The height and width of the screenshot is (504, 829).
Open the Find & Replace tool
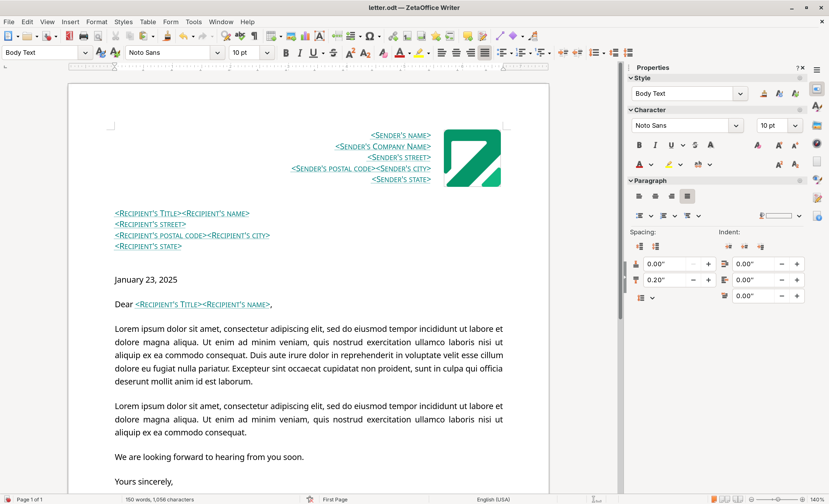coord(226,36)
